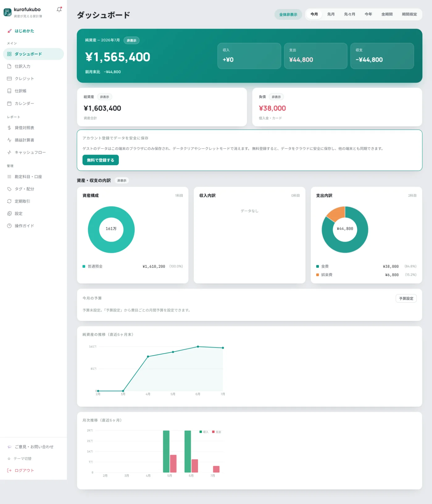
Task: Select the 期間指定 period tab
Action: click(x=409, y=14)
